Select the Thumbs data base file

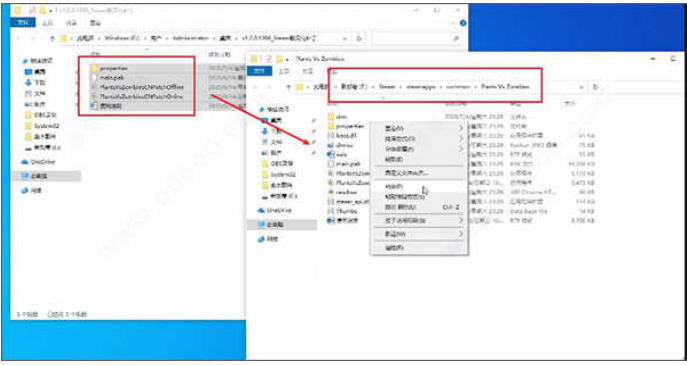(x=347, y=211)
